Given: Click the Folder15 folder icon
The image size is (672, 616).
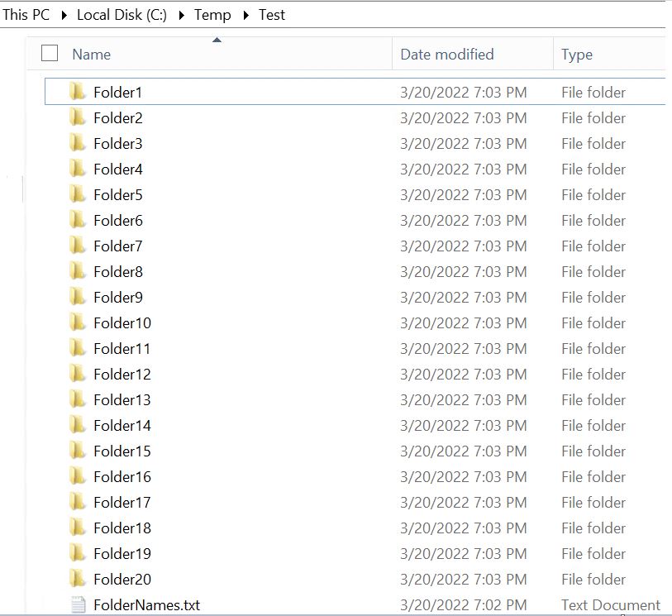Looking at the screenshot, I should 79,451.
